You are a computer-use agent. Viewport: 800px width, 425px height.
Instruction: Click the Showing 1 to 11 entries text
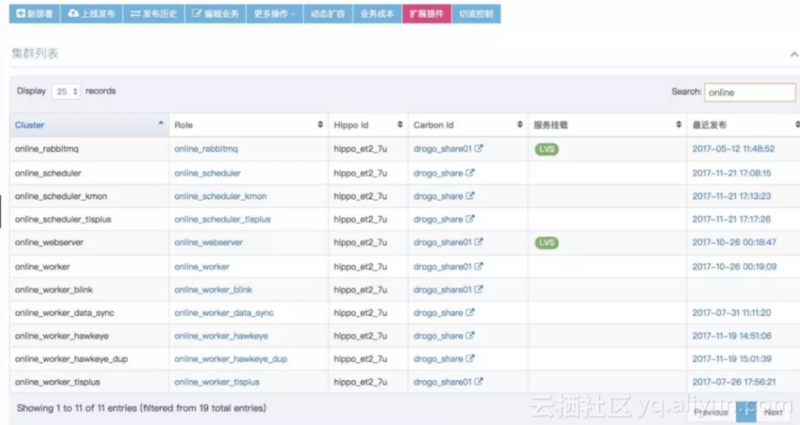[x=141, y=408]
